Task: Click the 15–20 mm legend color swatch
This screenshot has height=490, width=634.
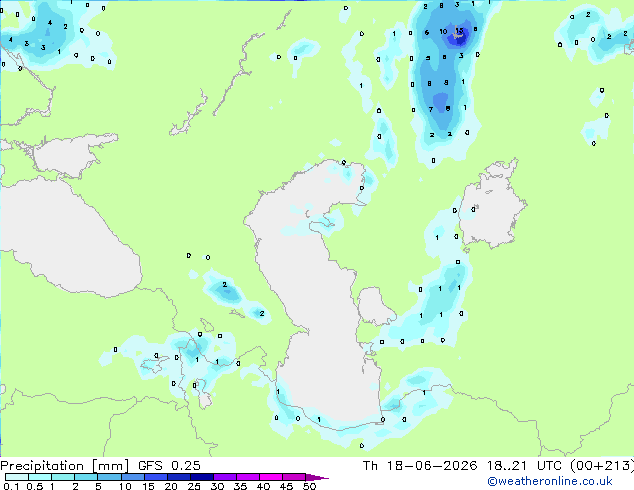Action: [156, 477]
